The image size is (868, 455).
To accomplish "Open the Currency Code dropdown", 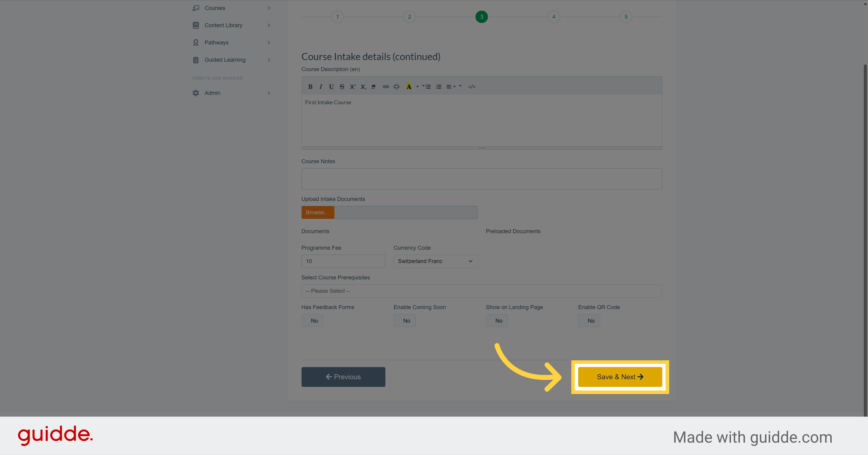I will (x=435, y=261).
